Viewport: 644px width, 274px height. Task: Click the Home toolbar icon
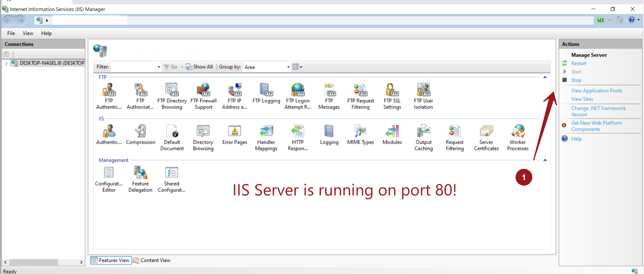tap(620, 20)
